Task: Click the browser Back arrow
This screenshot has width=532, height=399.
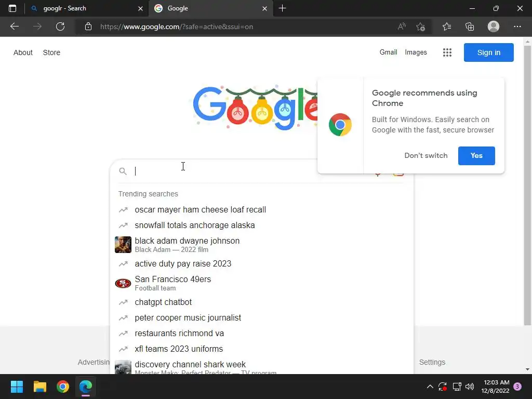Action: pos(14,26)
